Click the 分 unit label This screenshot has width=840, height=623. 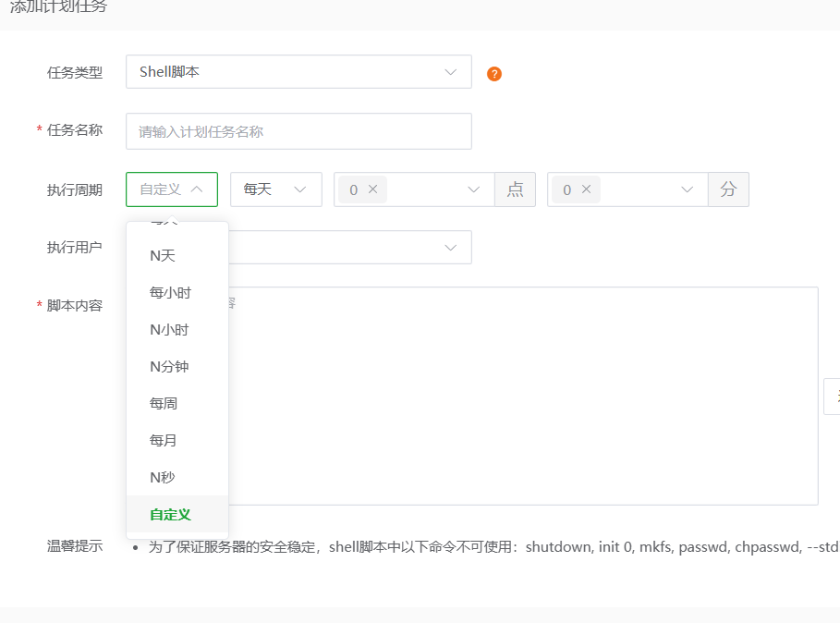[x=728, y=189]
